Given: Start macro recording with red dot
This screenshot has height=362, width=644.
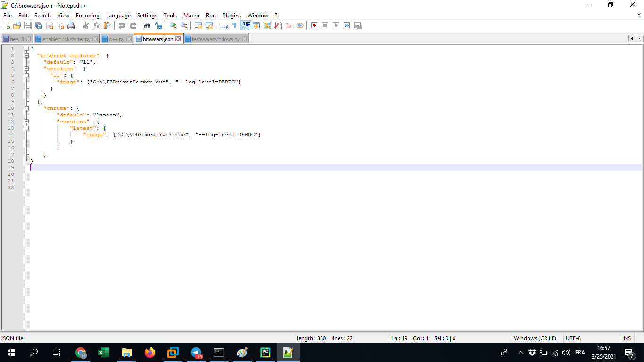Looking at the screenshot, I should [314, 25].
